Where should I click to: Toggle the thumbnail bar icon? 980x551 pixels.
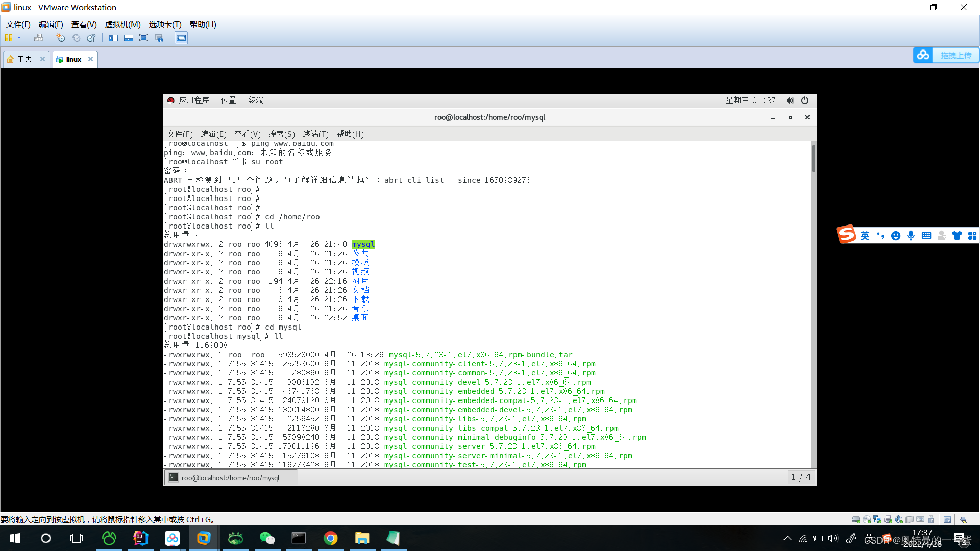(129, 38)
